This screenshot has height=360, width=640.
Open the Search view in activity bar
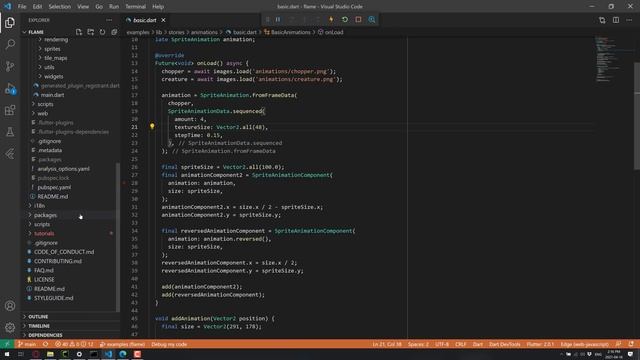click(x=10, y=44)
